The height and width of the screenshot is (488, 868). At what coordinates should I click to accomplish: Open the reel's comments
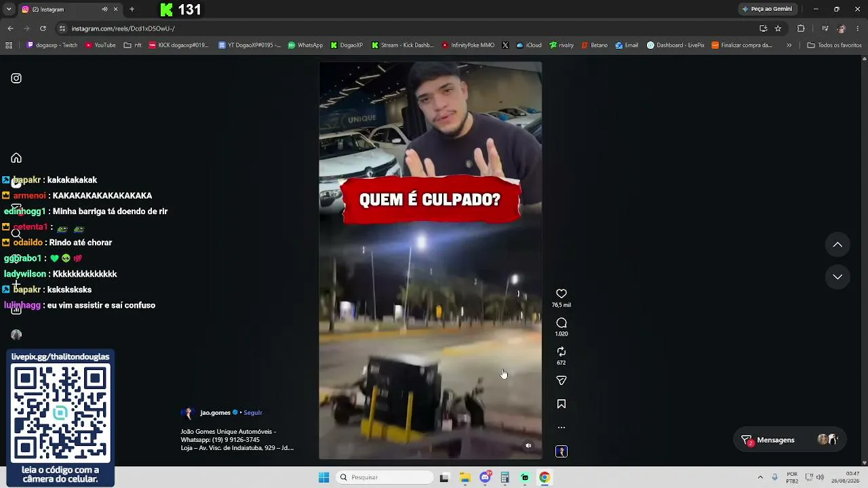pyautogui.click(x=561, y=323)
